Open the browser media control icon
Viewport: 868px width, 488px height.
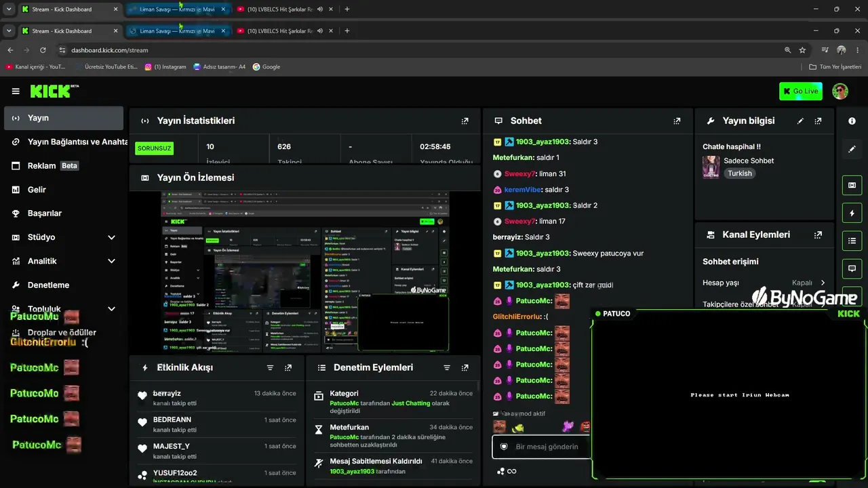pos(825,50)
